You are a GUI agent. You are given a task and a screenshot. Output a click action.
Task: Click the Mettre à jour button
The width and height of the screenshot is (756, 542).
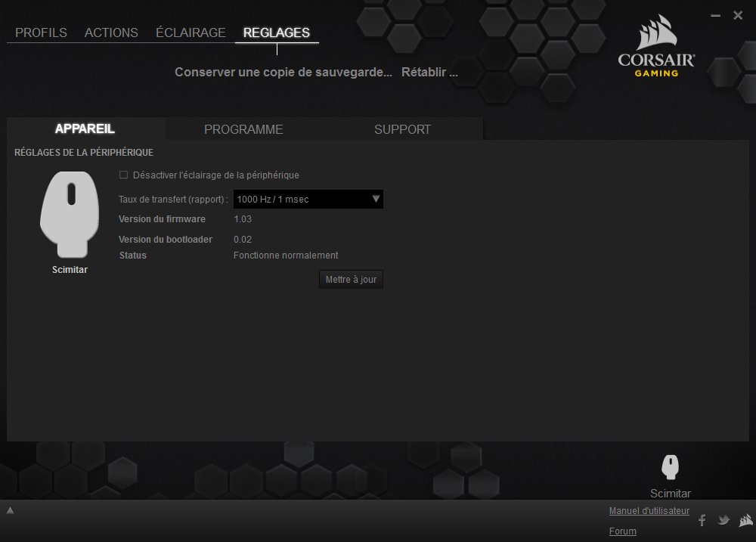(351, 279)
